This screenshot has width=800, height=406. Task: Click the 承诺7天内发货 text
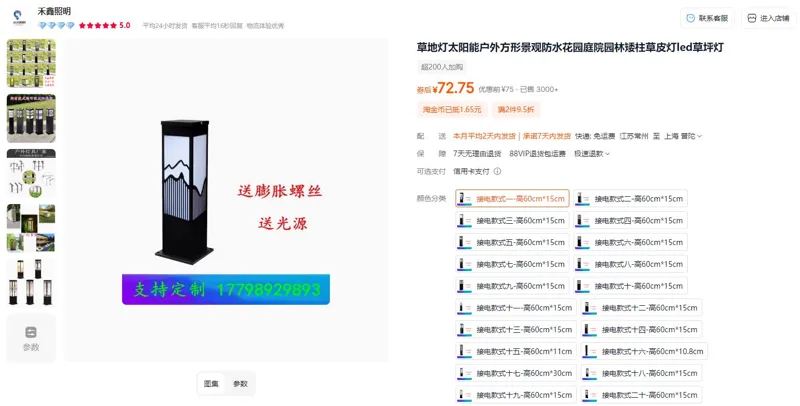tap(547, 136)
